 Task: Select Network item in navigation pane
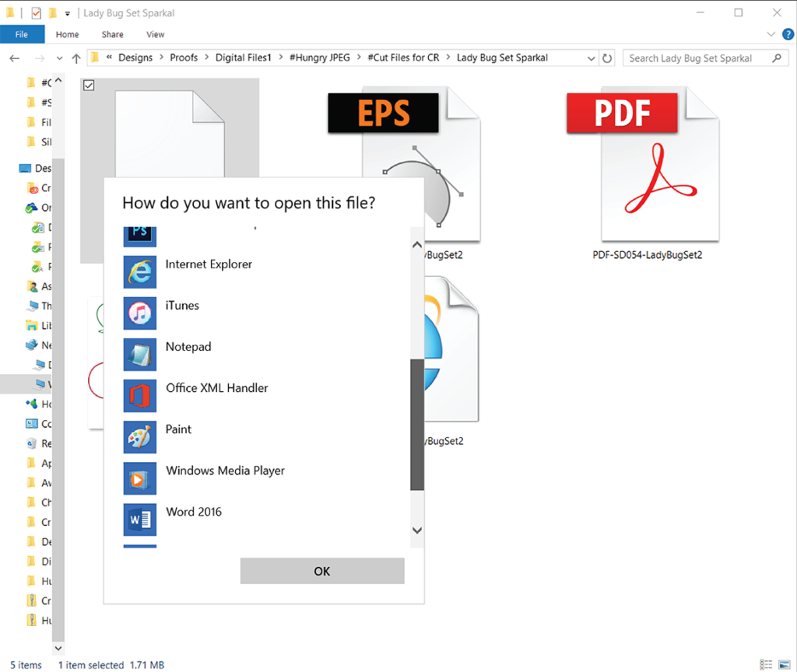(x=38, y=345)
